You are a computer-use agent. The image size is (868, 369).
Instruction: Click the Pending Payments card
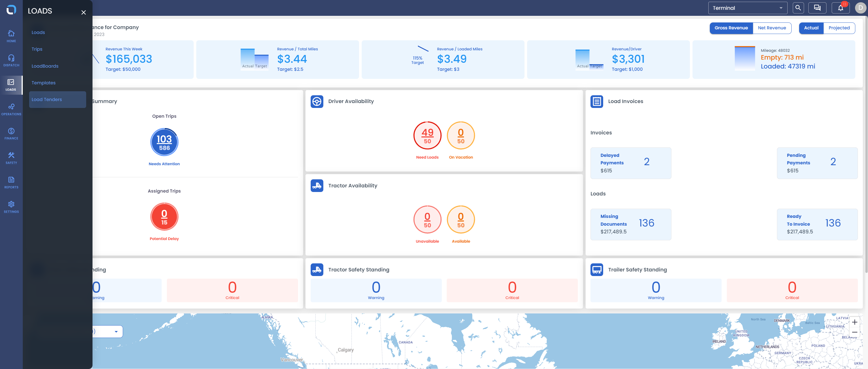point(817,163)
